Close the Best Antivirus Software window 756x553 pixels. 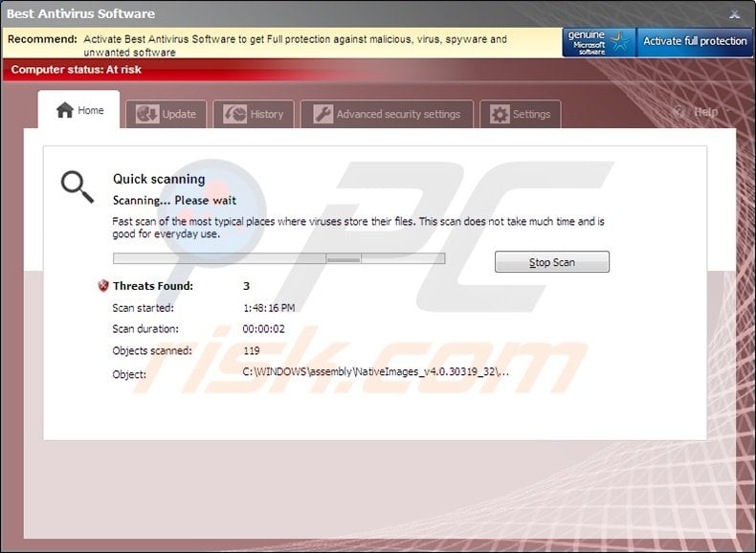pyautogui.click(x=734, y=14)
